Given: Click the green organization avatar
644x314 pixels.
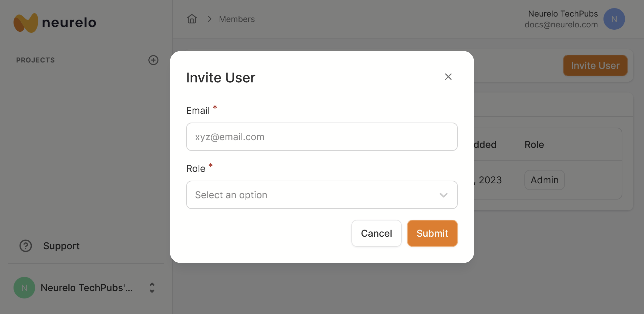Looking at the screenshot, I should coord(24,288).
